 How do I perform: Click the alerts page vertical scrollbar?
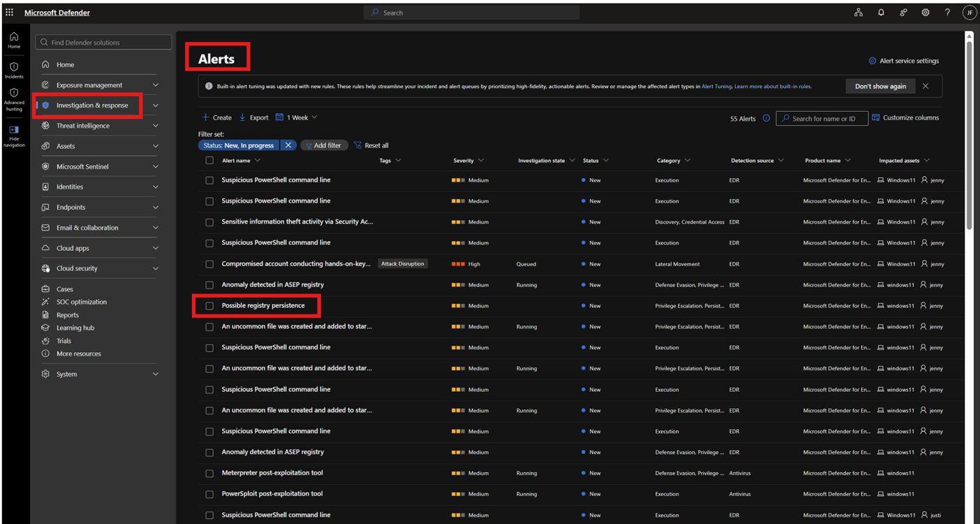(969, 135)
